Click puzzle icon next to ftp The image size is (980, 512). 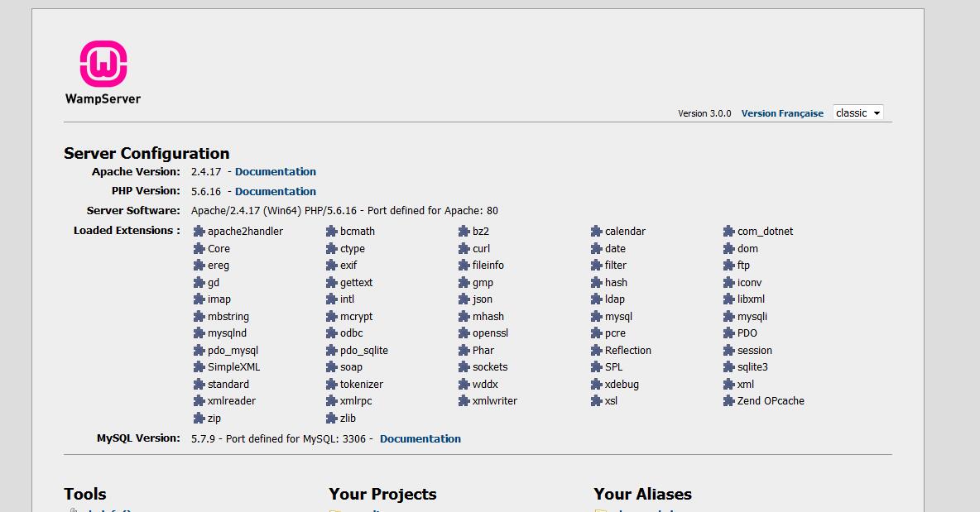click(x=729, y=266)
